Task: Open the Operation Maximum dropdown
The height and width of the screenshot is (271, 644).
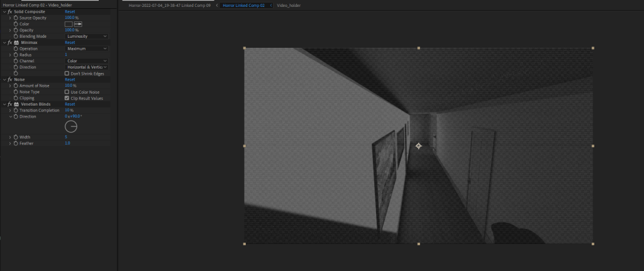Action: click(x=87, y=49)
